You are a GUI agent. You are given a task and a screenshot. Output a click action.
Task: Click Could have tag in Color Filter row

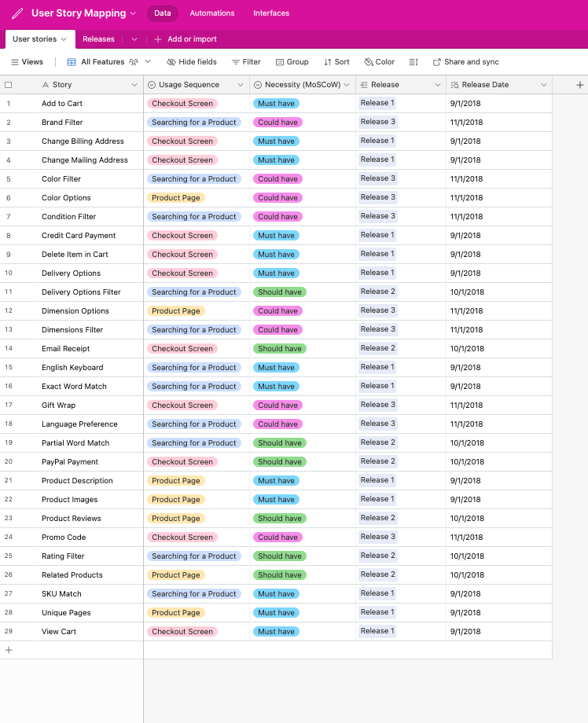tap(277, 179)
